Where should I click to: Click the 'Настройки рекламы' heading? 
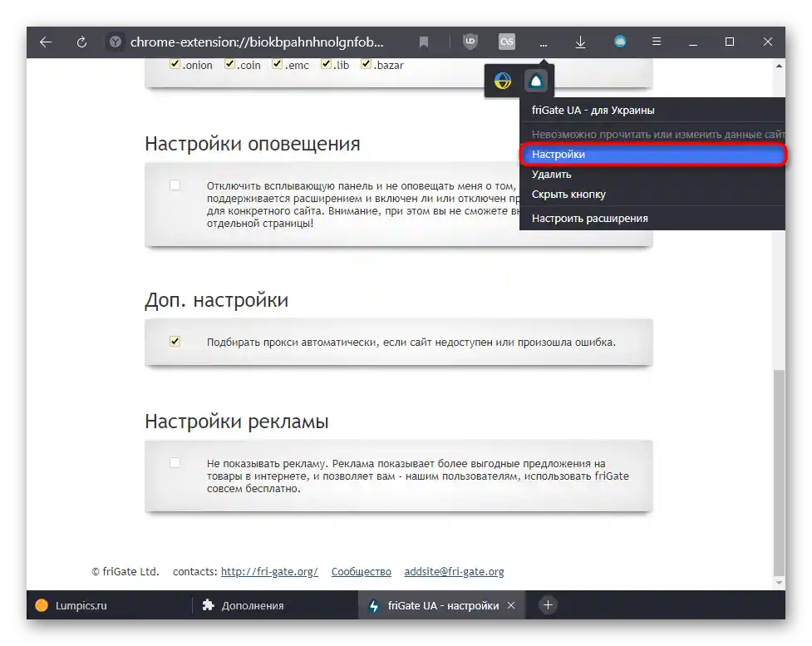pyautogui.click(x=237, y=422)
